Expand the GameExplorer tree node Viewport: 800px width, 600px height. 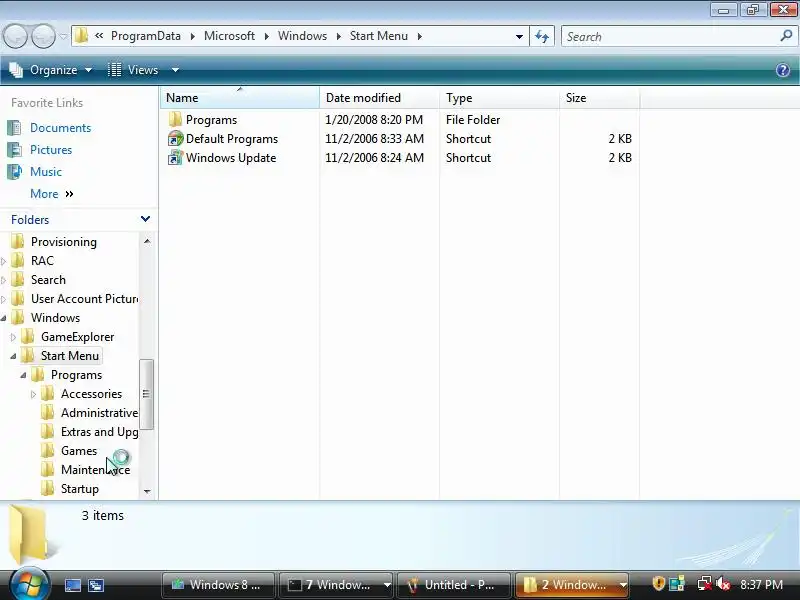(x=13, y=337)
